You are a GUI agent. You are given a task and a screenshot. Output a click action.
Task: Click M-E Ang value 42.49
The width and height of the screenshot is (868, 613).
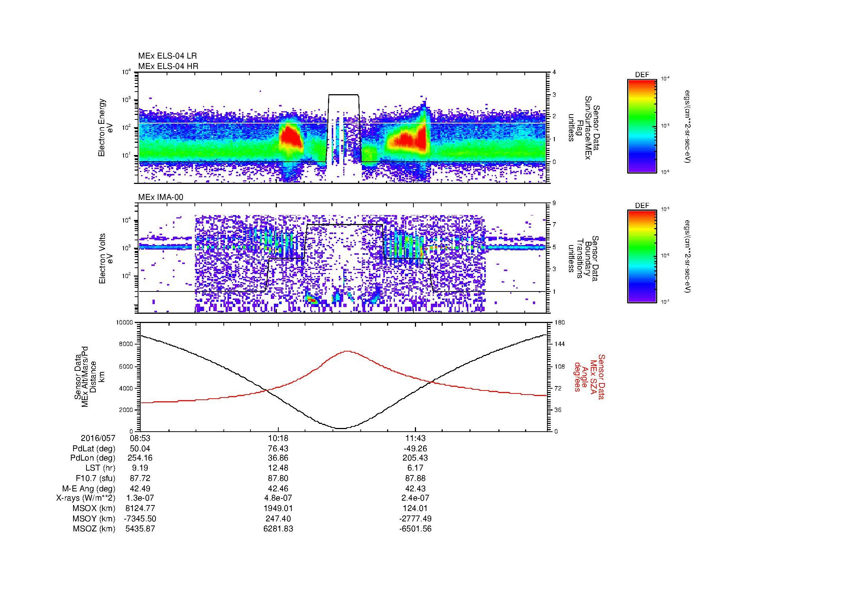click(x=140, y=489)
